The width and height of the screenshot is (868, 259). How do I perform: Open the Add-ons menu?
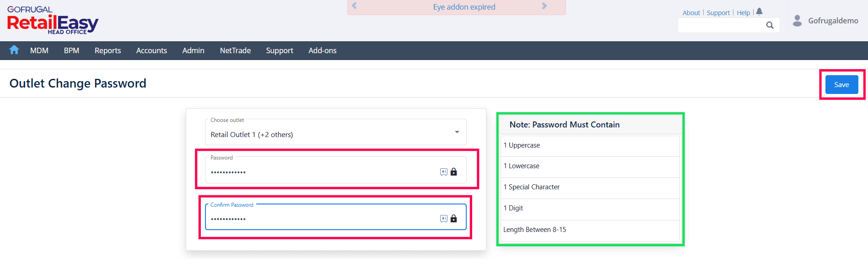pos(322,50)
